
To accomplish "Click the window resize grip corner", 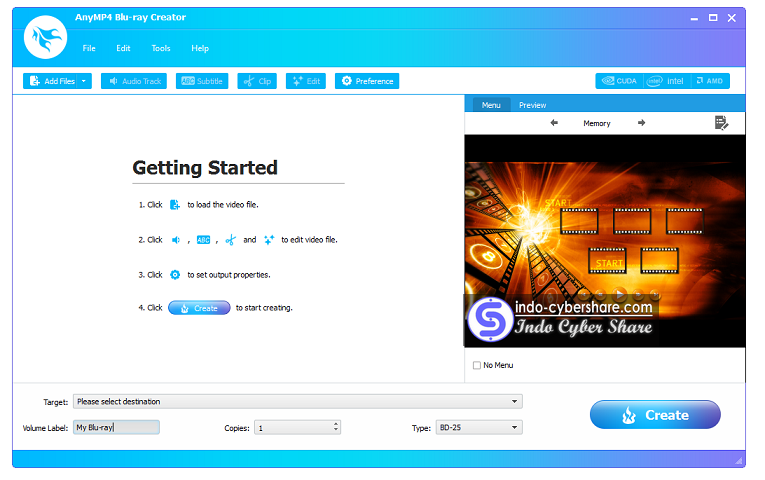I will click(x=740, y=460).
